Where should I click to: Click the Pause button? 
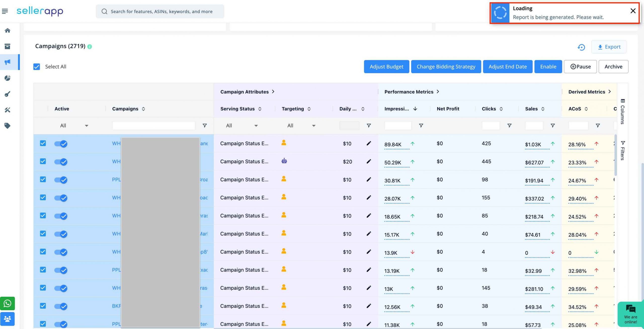pos(580,67)
